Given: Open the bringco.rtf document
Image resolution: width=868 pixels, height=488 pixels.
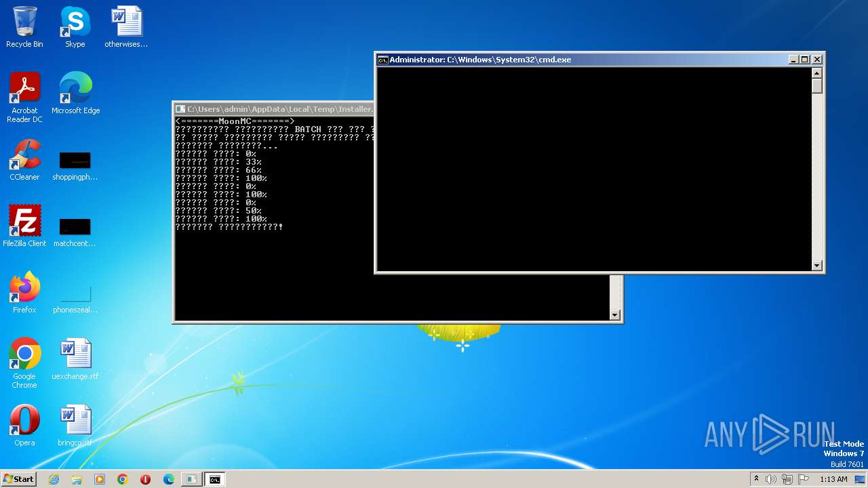Looking at the screenshot, I should point(75,426).
